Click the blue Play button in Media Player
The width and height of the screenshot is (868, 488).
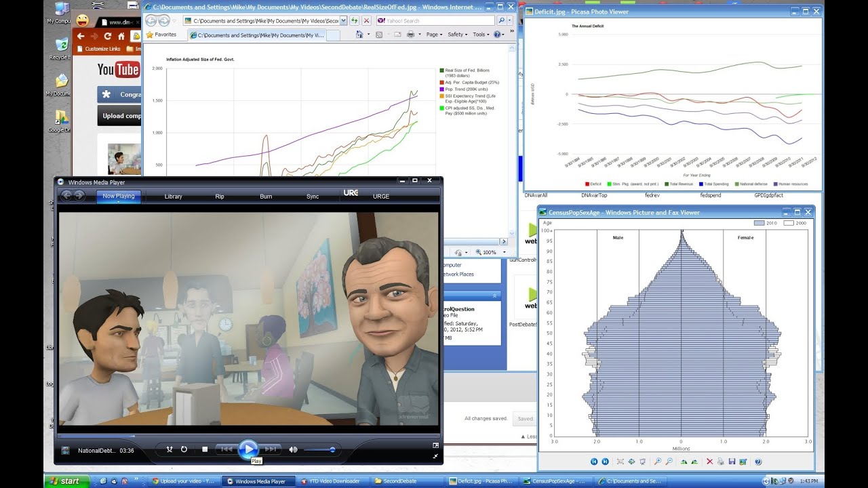coord(248,449)
